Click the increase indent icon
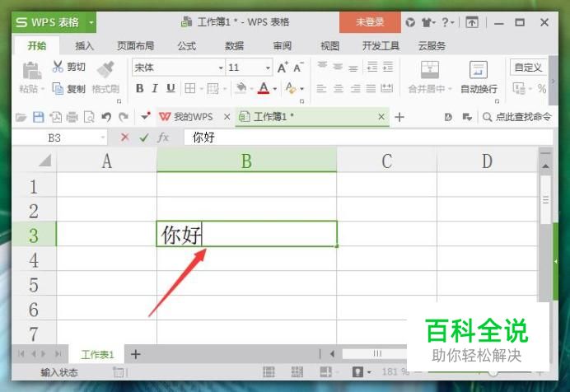The image size is (570, 392). pos(388,67)
